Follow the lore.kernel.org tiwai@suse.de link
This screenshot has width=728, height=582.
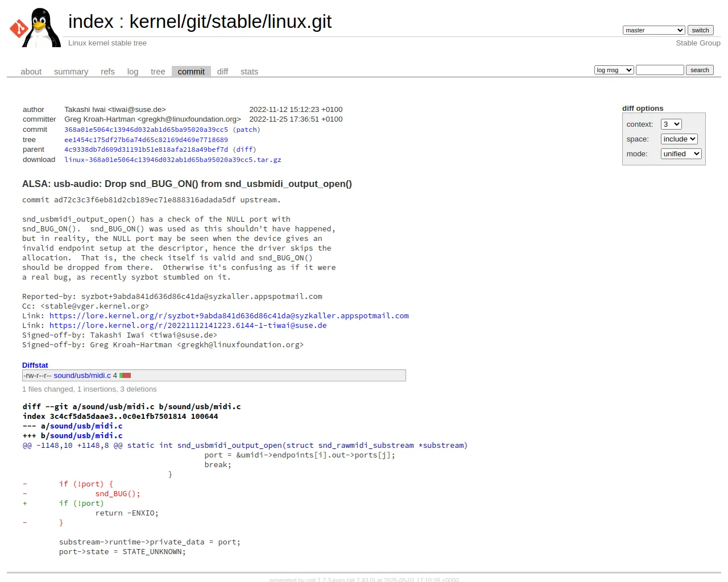[188, 326]
